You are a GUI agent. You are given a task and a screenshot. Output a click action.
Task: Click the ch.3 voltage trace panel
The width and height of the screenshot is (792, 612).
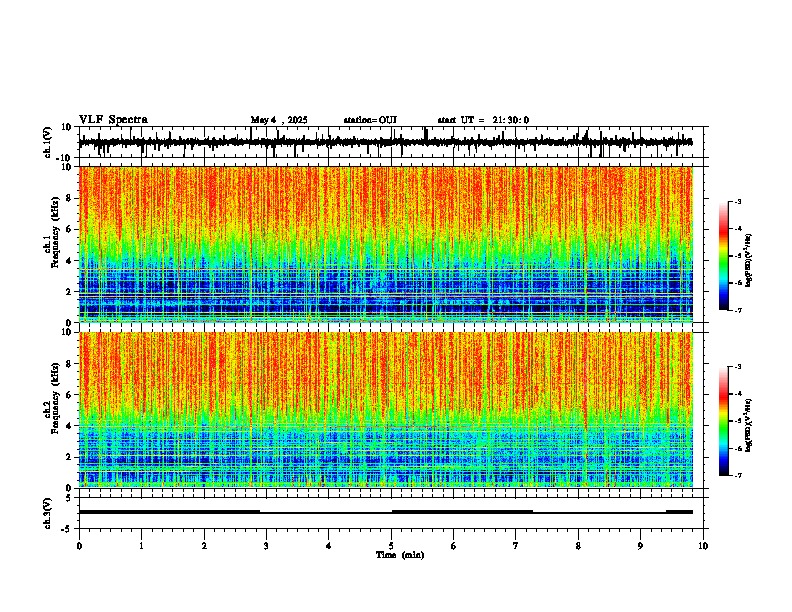click(x=391, y=513)
